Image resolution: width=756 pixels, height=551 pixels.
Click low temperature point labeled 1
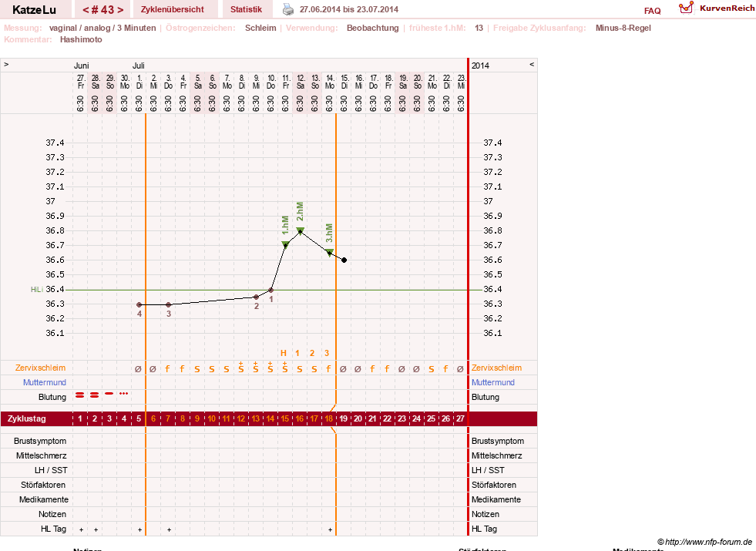tap(271, 290)
